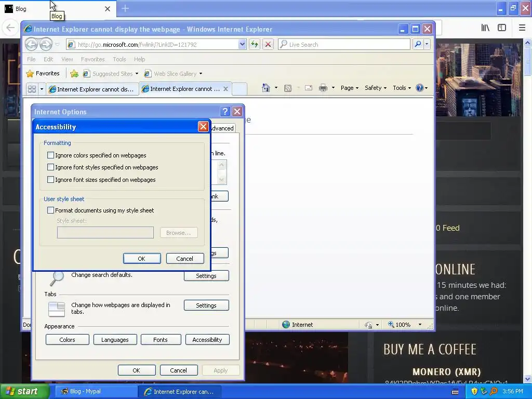Enable Ignore font styles specified on webpages
Screen dimensions: 532x399
[x=50, y=167]
